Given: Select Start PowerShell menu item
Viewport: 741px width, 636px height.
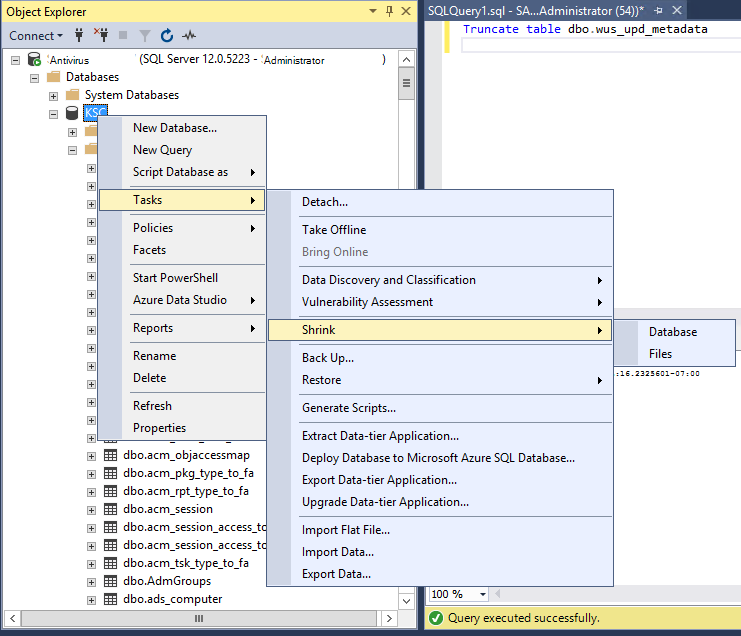Looking at the screenshot, I should (x=182, y=278).
